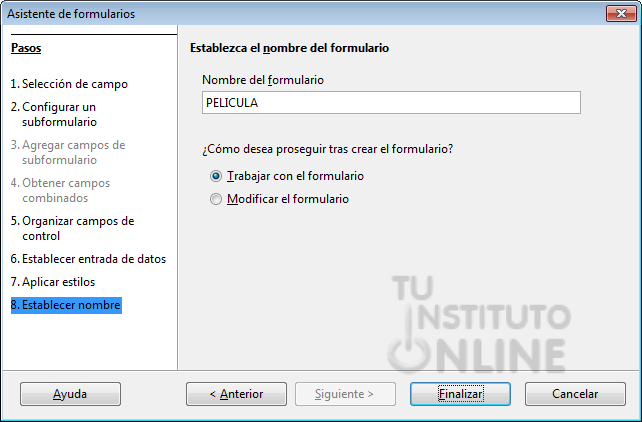Open step 7 Aplicar estilos
This screenshot has height=422, width=642.
pyautogui.click(x=53, y=282)
